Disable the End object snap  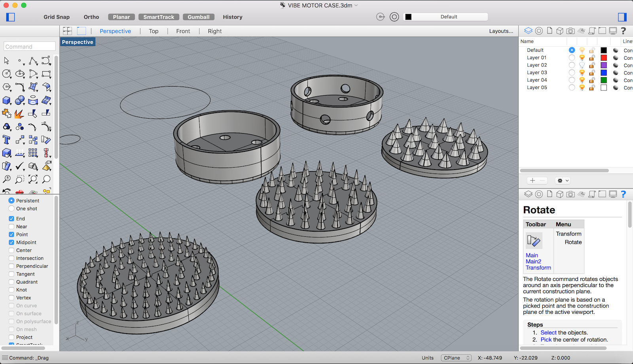coord(11,219)
